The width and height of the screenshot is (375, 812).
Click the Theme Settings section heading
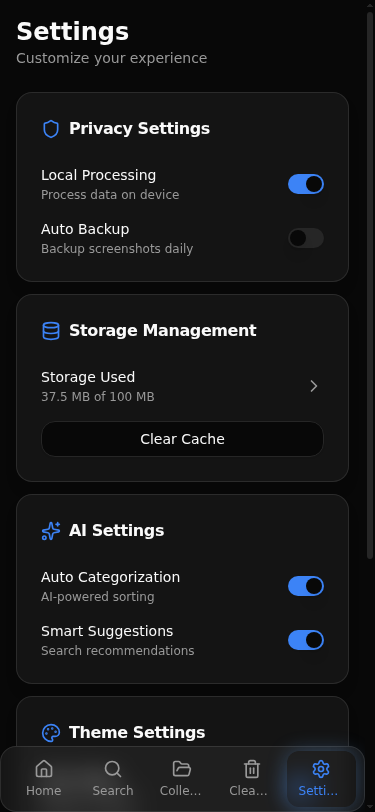click(x=137, y=732)
